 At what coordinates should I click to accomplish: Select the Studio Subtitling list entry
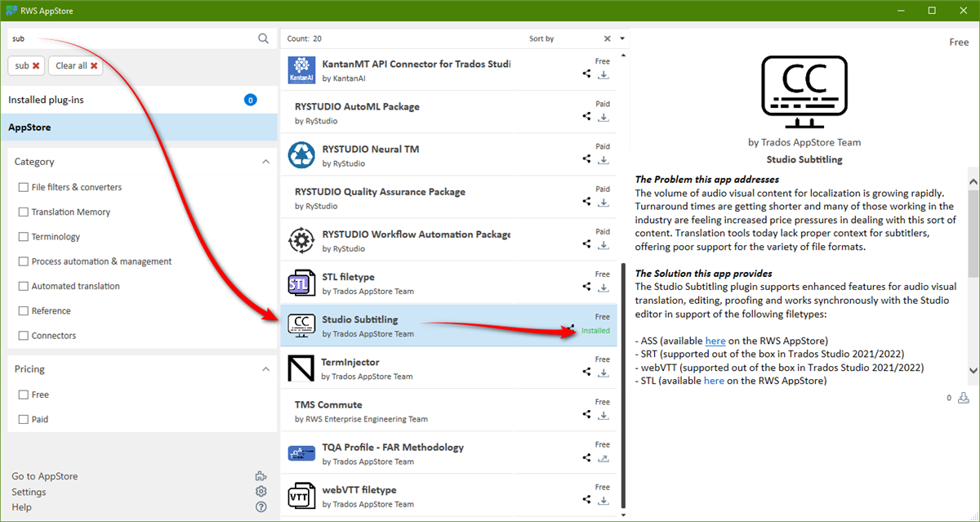[x=450, y=325]
